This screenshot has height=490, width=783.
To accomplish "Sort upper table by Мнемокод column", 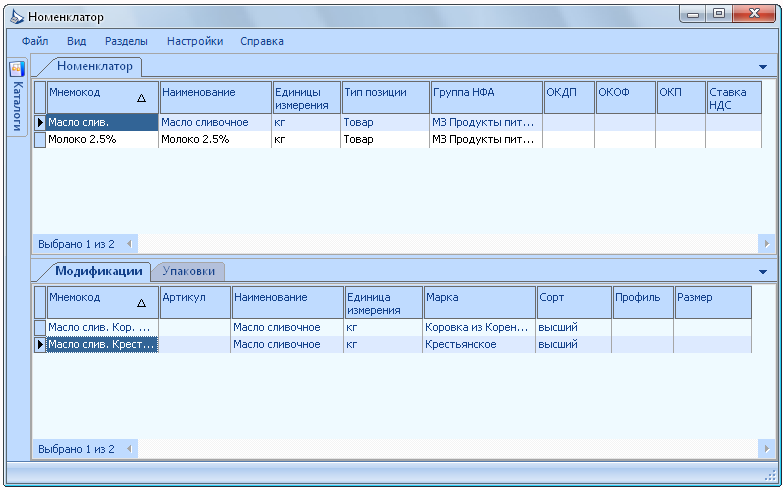I will tap(102, 97).
